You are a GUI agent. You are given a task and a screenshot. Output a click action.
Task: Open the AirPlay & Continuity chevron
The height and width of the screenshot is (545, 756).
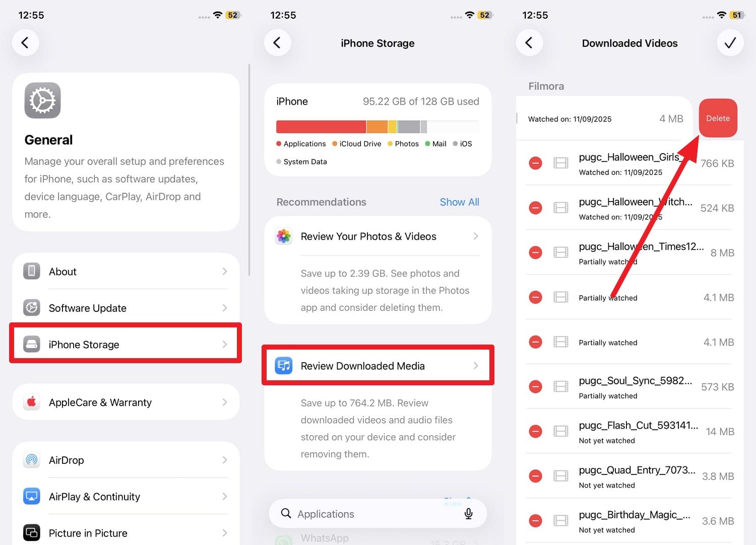coord(225,496)
